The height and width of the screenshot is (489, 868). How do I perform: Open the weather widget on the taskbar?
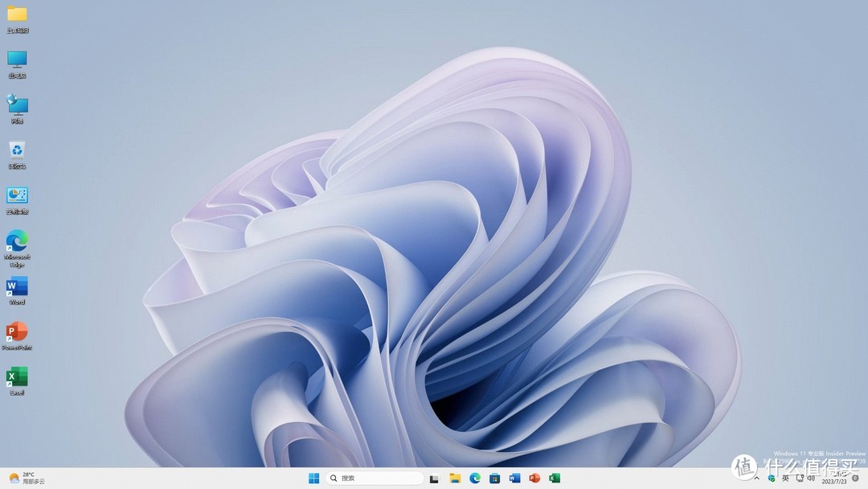pos(27,479)
